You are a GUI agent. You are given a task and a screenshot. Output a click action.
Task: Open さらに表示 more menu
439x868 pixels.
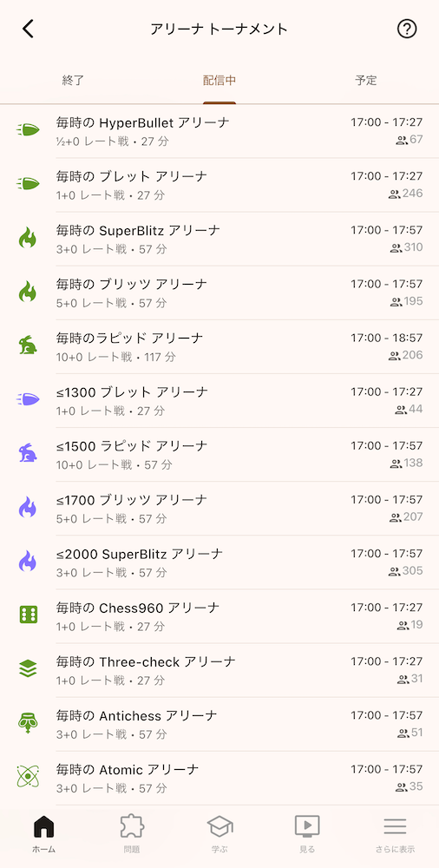tap(396, 835)
